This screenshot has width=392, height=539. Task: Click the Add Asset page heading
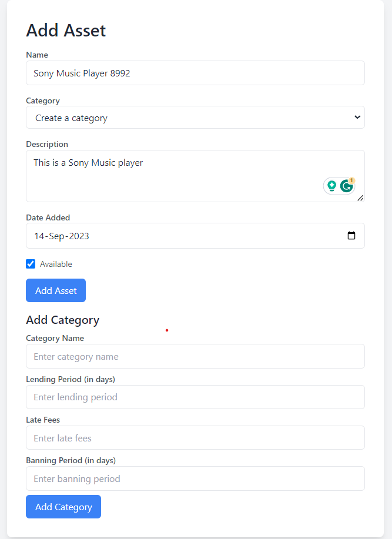pyautogui.click(x=66, y=30)
